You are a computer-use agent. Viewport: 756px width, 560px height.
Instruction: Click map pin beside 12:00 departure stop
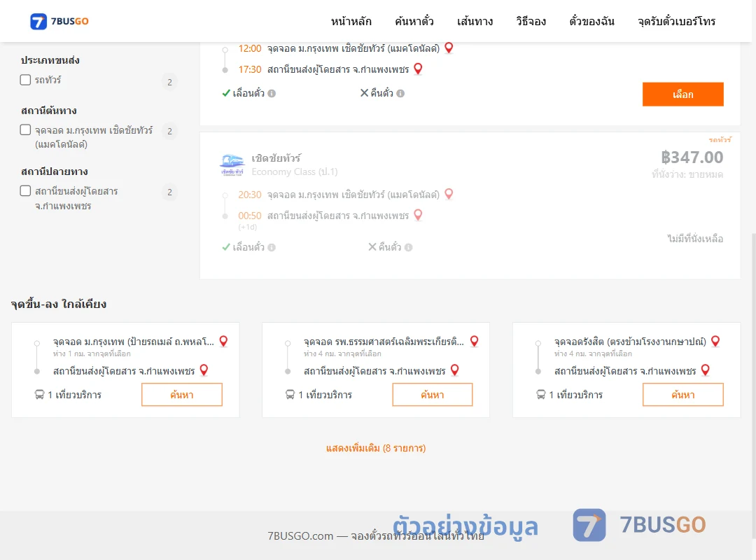coord(449,48)
